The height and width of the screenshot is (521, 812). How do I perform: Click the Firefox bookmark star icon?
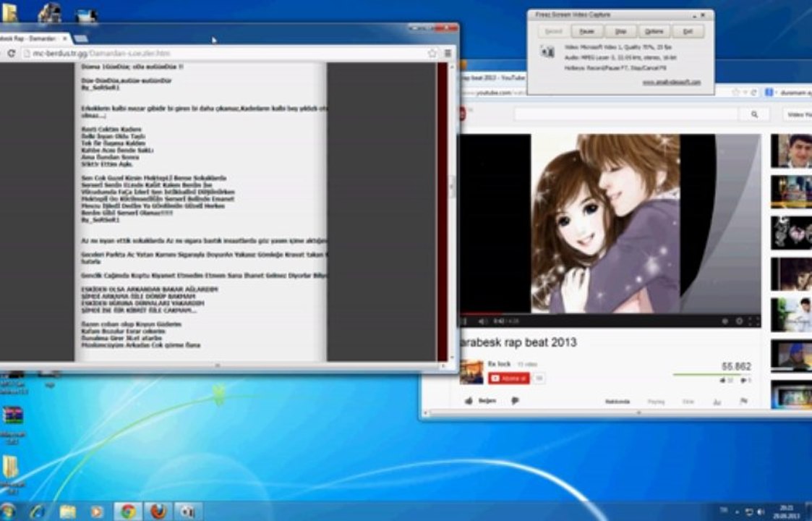(735, 93)
